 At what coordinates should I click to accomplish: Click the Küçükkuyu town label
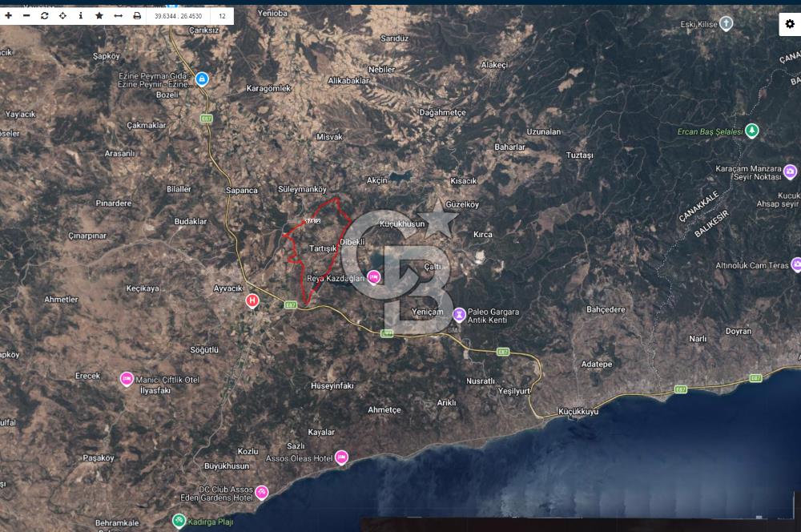[x=578, y=411]
